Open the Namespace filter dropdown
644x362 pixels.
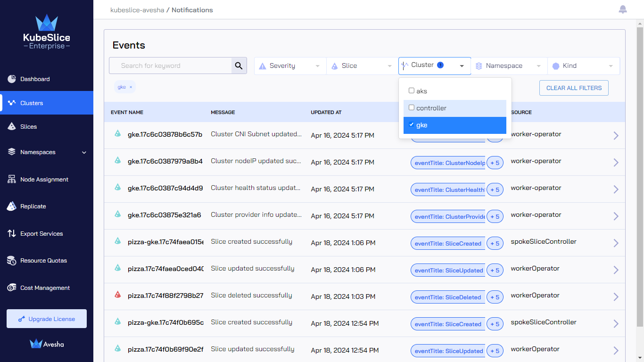510,66
